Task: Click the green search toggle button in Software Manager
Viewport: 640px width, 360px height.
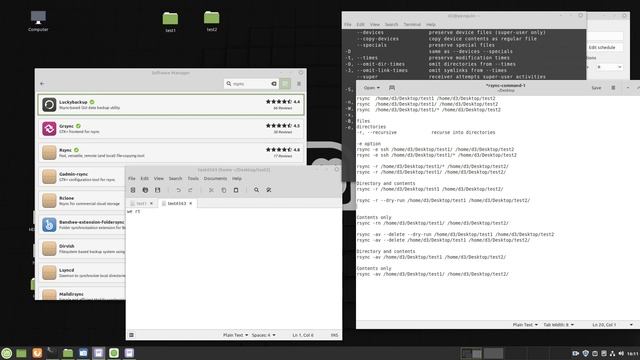Action: [x=285, y=84]
